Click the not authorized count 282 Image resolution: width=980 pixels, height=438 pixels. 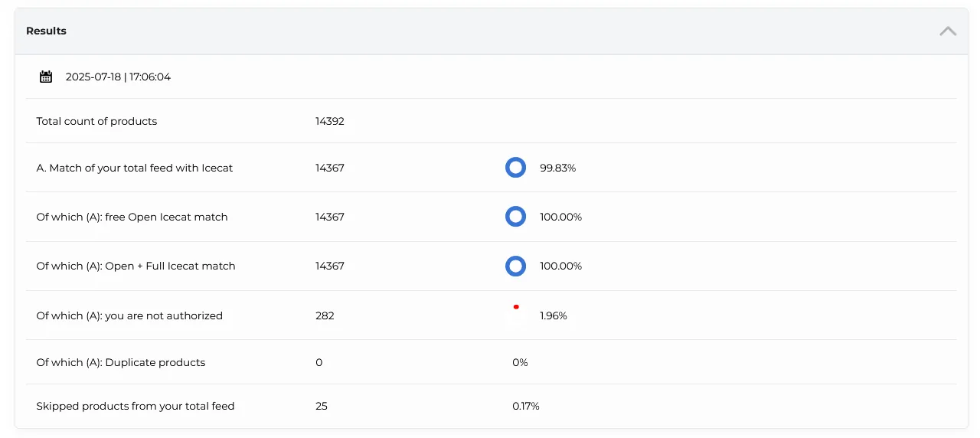(x=325, y=315)
